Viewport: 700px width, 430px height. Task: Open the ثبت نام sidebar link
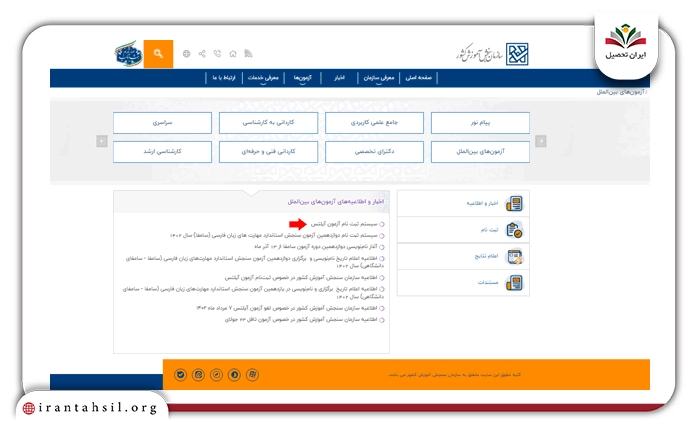[x=489, y=230]
